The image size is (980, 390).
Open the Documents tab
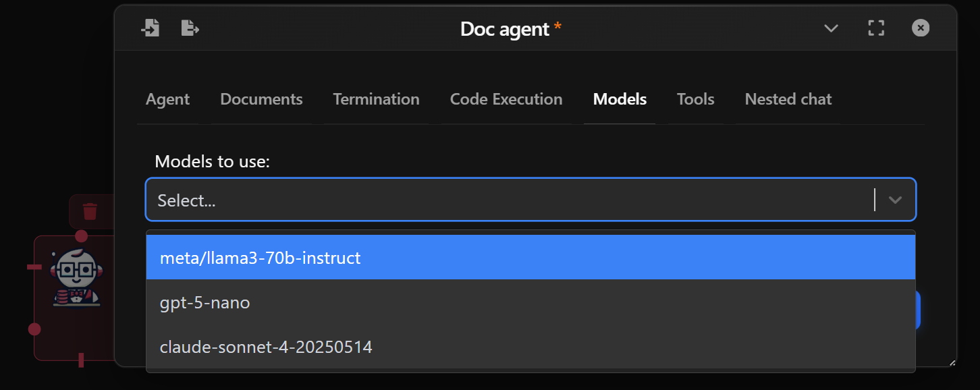(x=261, y=99)
